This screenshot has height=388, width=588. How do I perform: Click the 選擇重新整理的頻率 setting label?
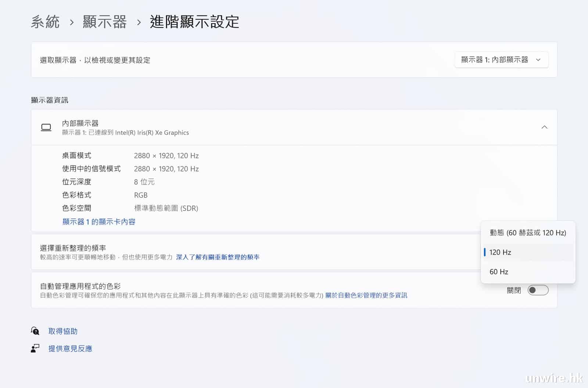pos(73,248)
